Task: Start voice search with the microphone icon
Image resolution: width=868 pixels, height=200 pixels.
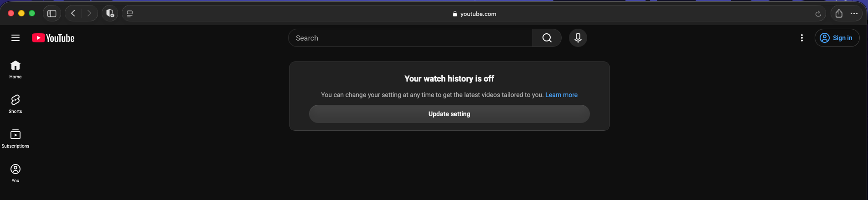Action: coord(578,38)
